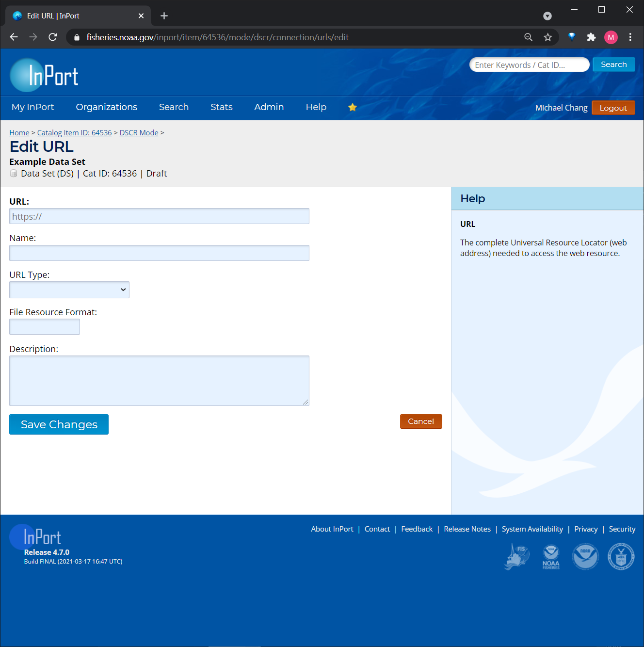Click the forward navigation arrow
Viewport: 644px width, 647px height.
(33, 37)
